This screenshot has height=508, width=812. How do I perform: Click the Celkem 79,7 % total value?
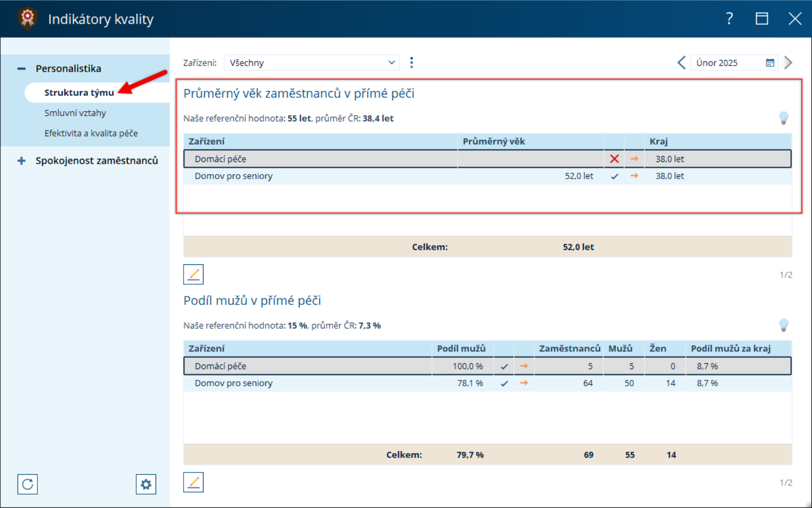coord(470,455)
